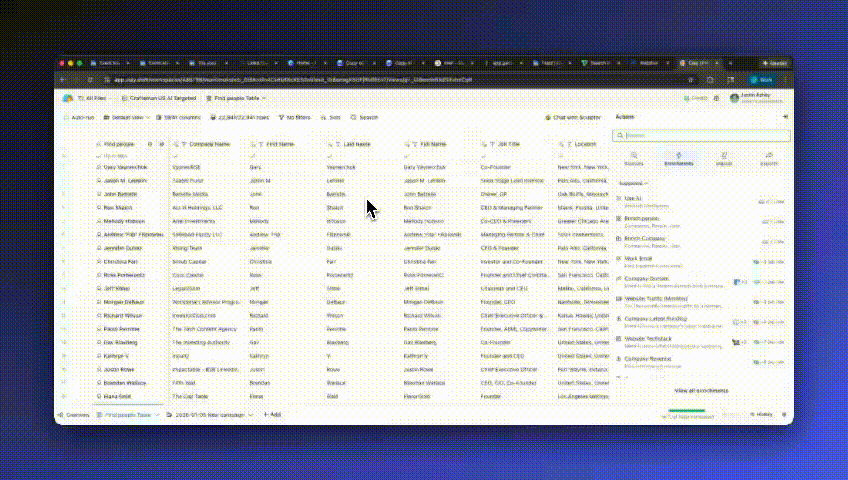Select the Website Traffic (Monthly) enrichment
Viewport: 848px width, 480px height.
tap(701, 302)
